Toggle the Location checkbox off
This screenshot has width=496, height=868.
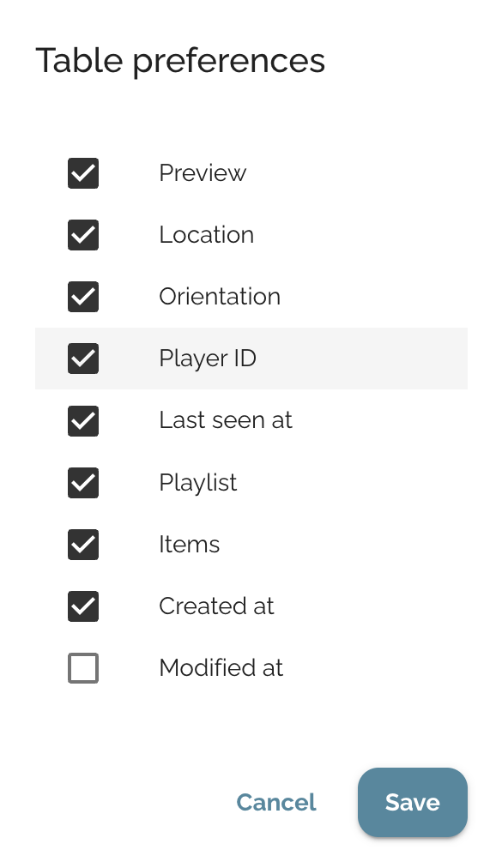point(83,235)
